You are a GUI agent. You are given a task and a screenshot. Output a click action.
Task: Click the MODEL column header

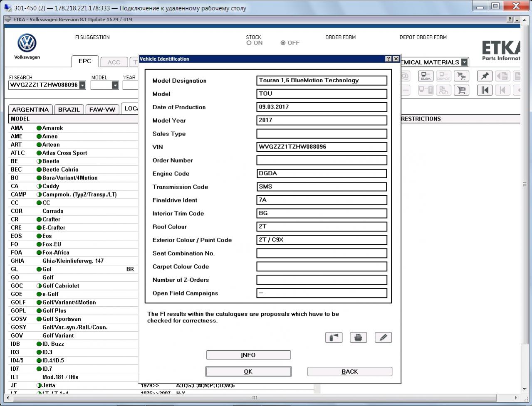[73, 119]
